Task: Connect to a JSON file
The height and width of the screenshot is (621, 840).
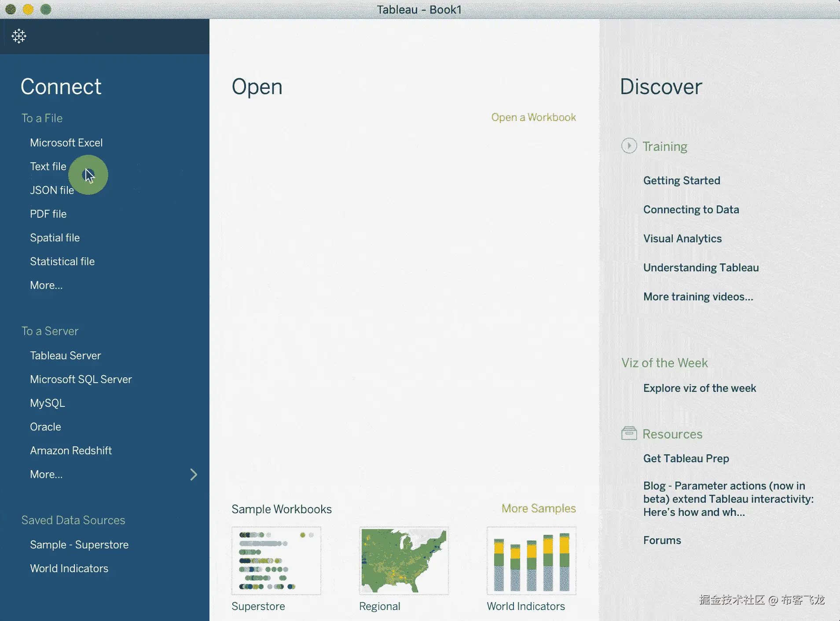Action: (x=52, y=190)
